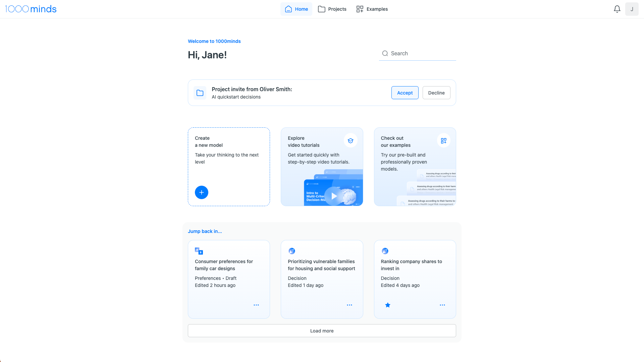
Task: Click the compass icon on the housing project card
Action: pyautogui.click(x=291, y=251)
